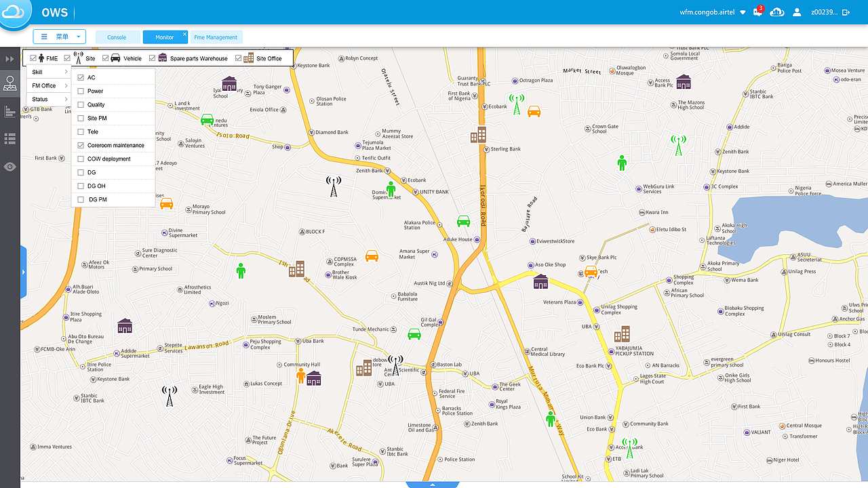Click the Lawanson Road map label
The width and height of the screenshot is (868, 488).
pos(206,347)
